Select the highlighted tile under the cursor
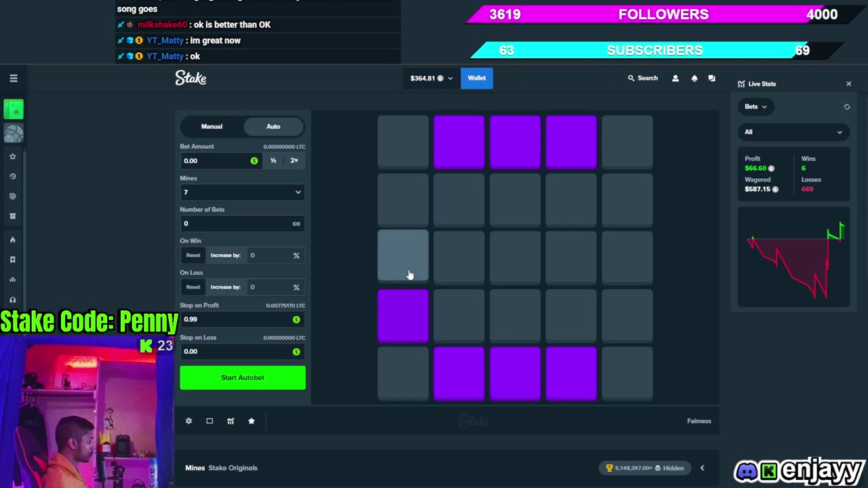 click(x=403, y=256)
